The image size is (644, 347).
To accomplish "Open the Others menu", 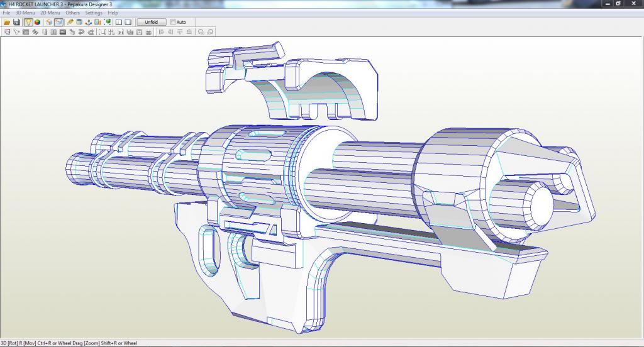I will (72, 13).
